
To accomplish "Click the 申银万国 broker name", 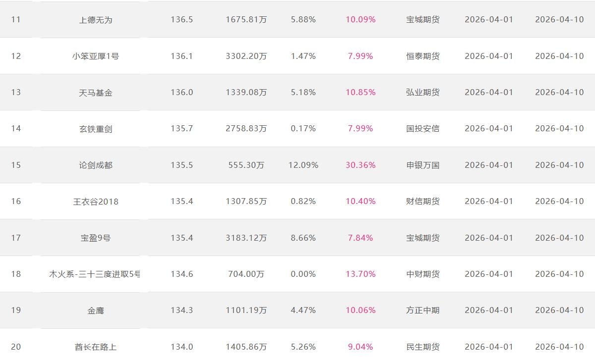I will point(422,165).
